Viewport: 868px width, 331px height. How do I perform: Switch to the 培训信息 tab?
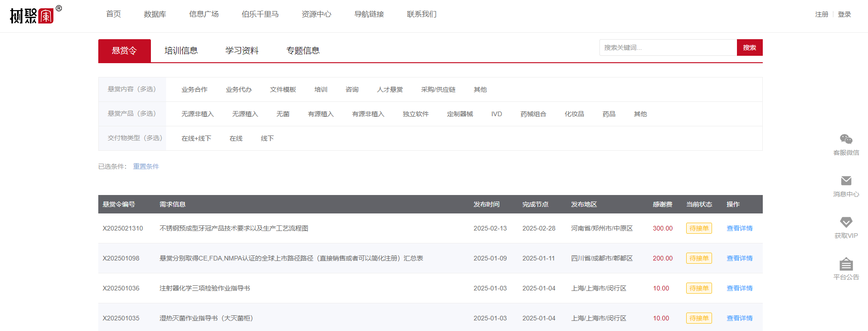pyautogui.click(x=181, y=51)
